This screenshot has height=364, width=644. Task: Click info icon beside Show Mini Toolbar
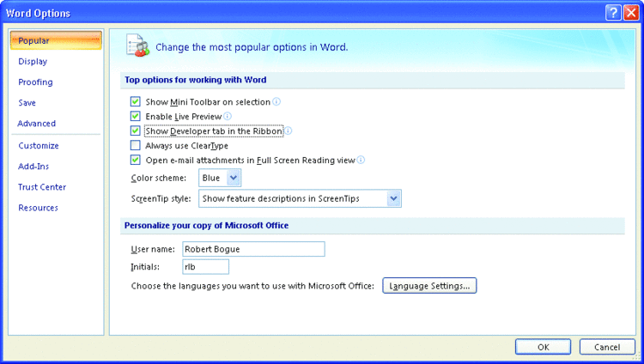tap(276, 101)
